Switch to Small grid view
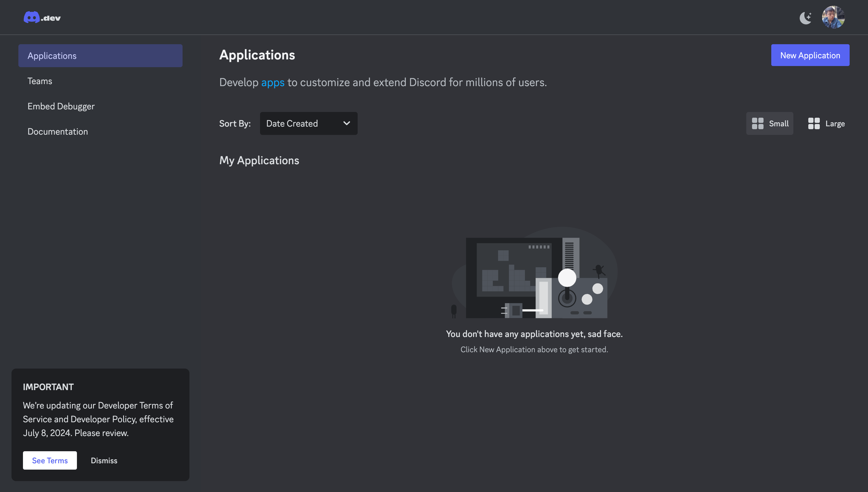Viewport: 868px width, 492px height. pos(769,123)
